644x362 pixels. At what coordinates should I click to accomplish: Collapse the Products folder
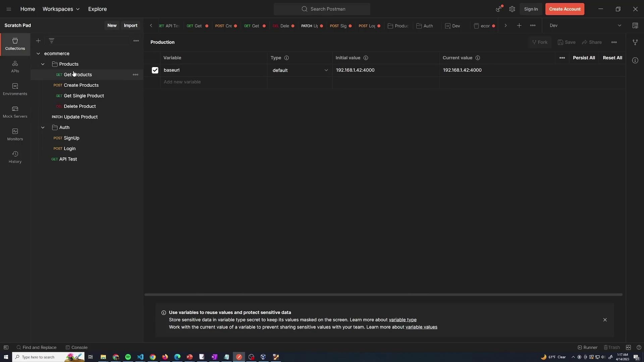click(x=43, y=64)
